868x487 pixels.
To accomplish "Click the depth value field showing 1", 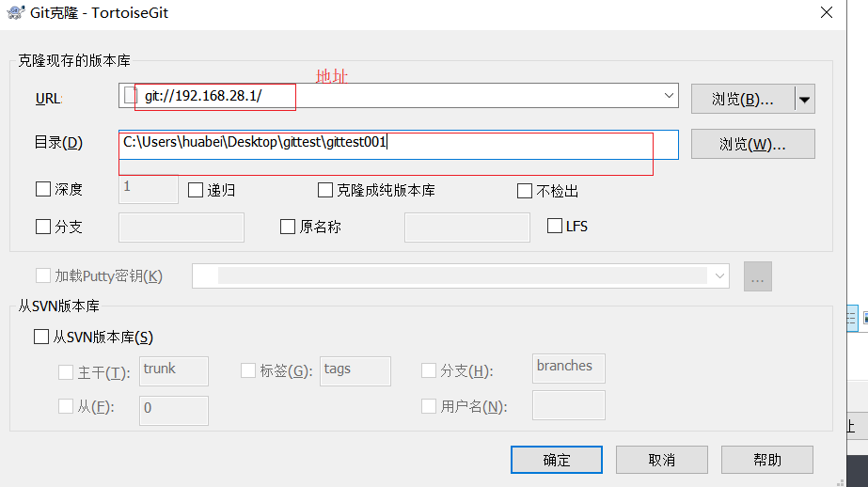I will point(149,189).
